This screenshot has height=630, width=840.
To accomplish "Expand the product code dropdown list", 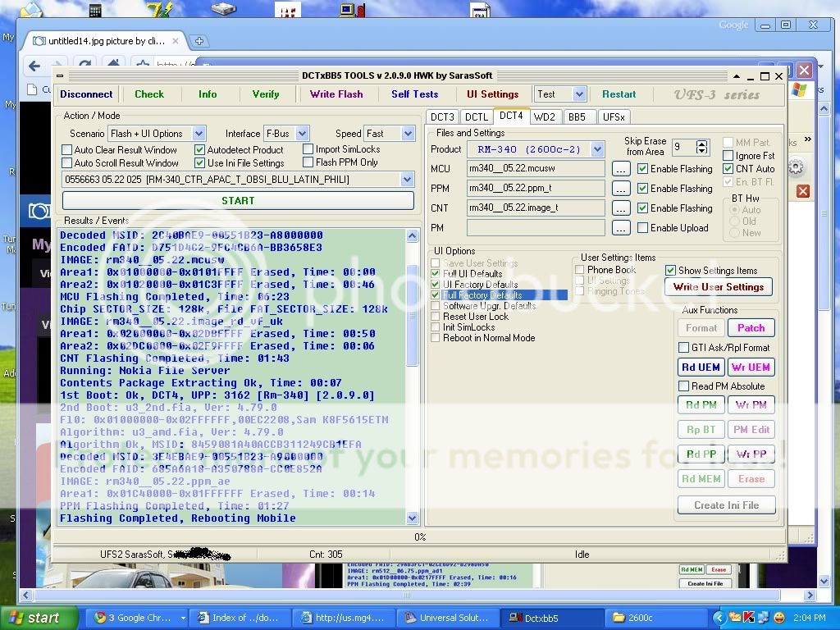I will point(407,180).
